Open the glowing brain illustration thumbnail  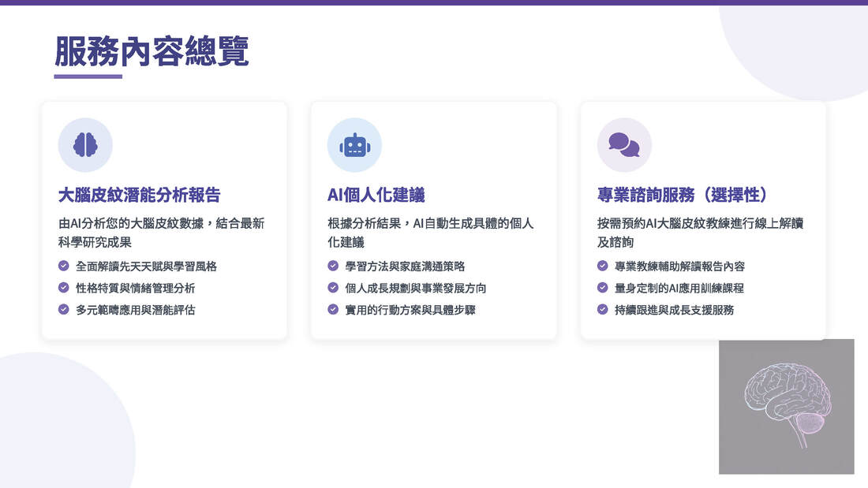[x=786, y=406]
